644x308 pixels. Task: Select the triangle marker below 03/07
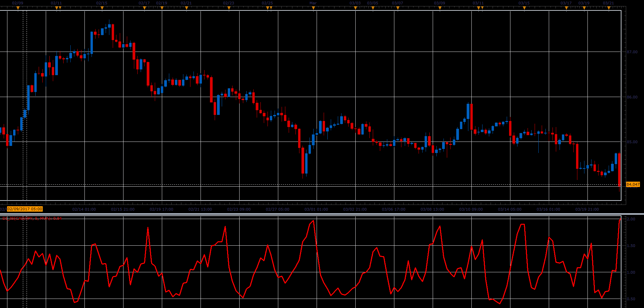pos(398,8)
